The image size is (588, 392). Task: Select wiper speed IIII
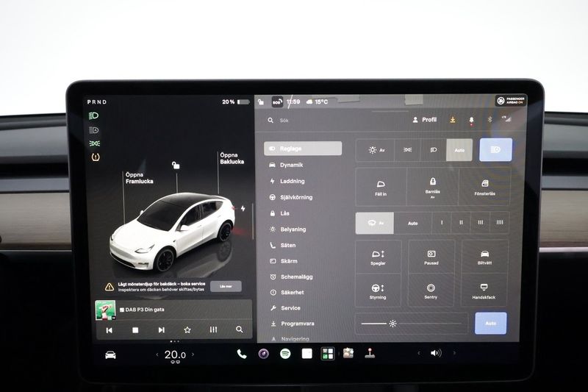click(x=500, y=223)
